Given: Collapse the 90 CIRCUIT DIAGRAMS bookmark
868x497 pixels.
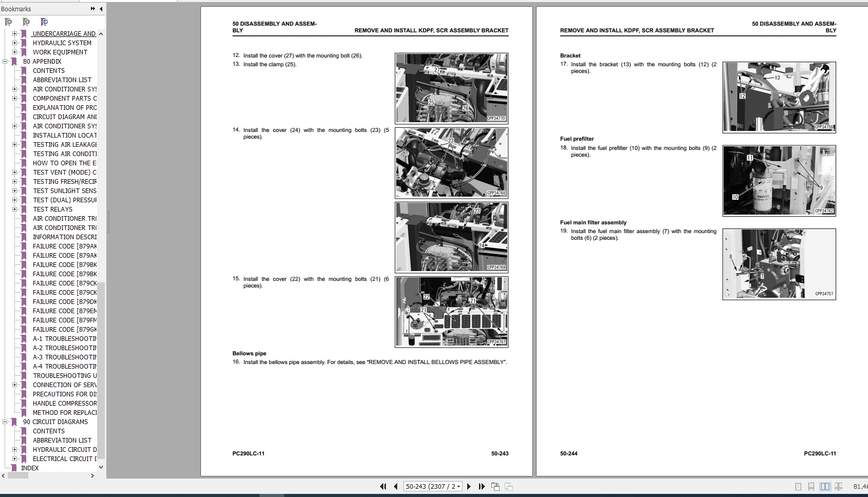Looking at the screenshot, I should tap(5, 422).
